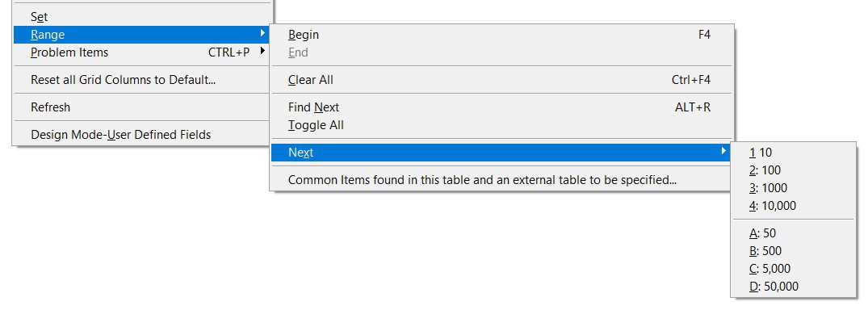Expand the Problem Items submenu arrow

pyautogui.click(x=262, y=52)
